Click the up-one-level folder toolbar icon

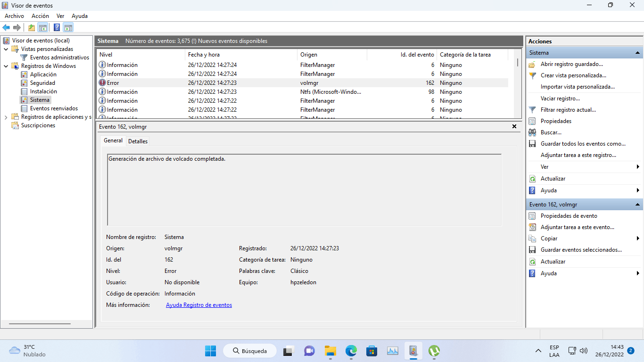[31, 27]
